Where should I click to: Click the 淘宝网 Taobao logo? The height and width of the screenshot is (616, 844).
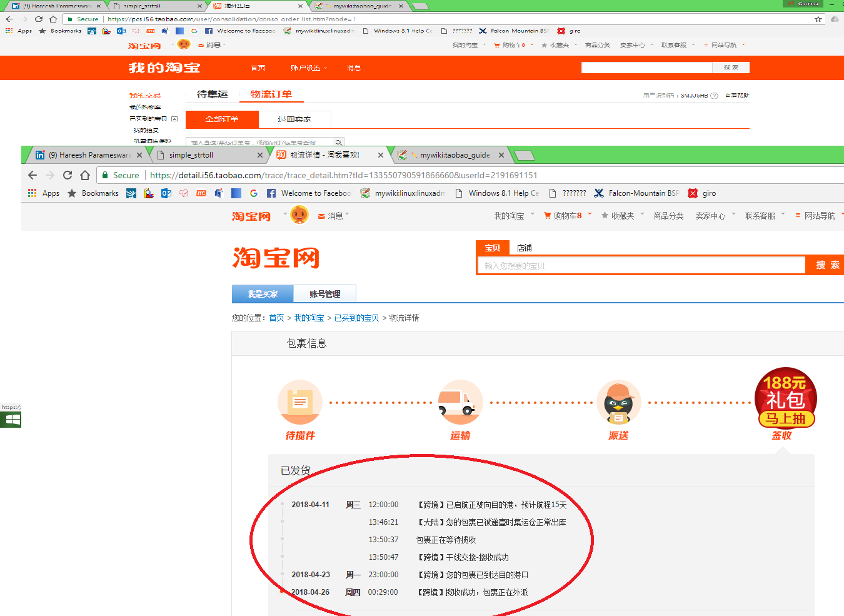(x=277, y=258)
